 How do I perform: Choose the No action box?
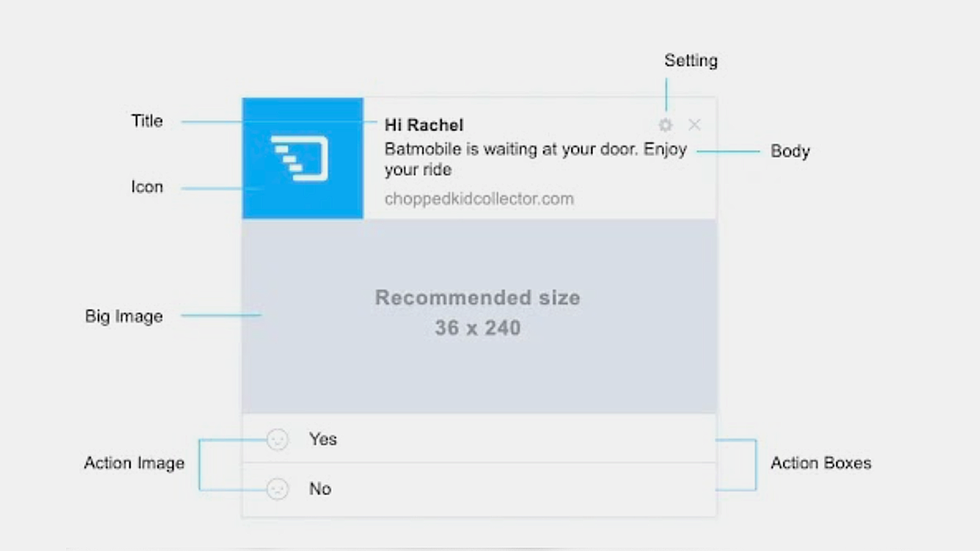pyautogui.click(x=479, y=489)
